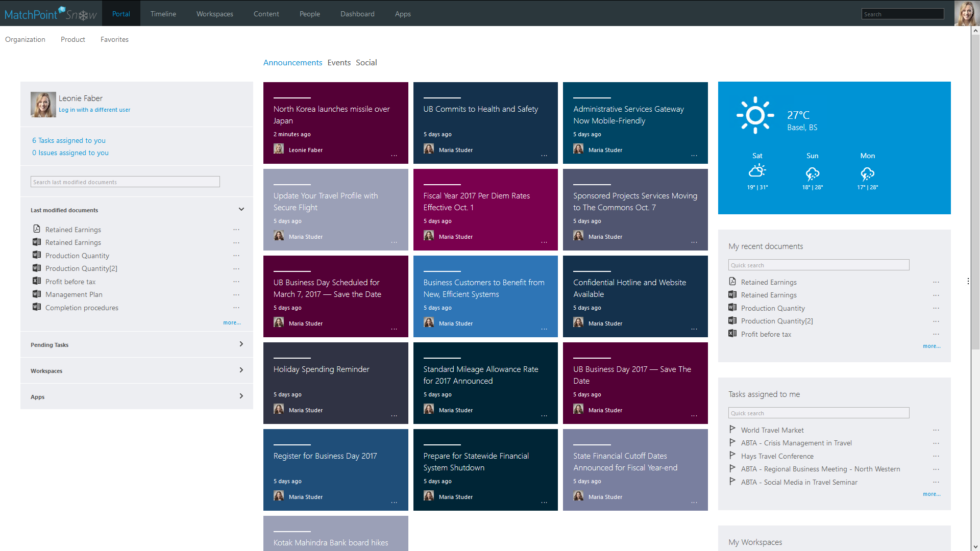Open Production Quantity[2] in Last modified documents
980x551 pixels.
[81, 268]
